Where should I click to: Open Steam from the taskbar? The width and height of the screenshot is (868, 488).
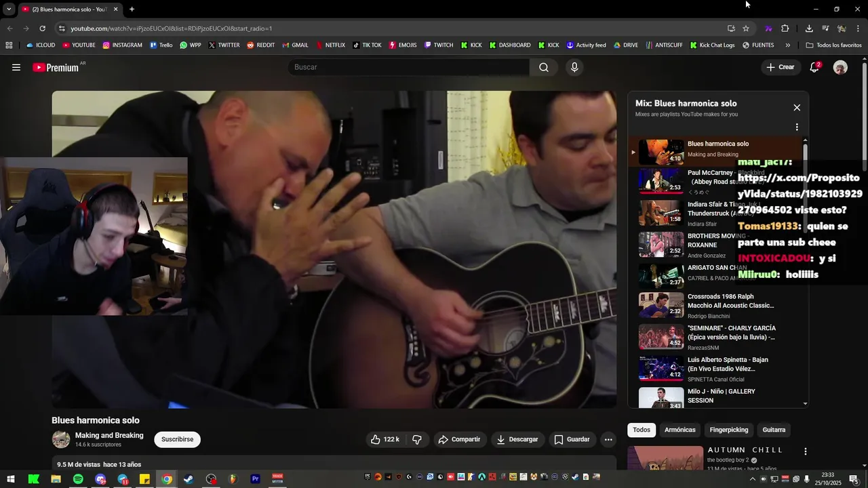coord(189,479)
